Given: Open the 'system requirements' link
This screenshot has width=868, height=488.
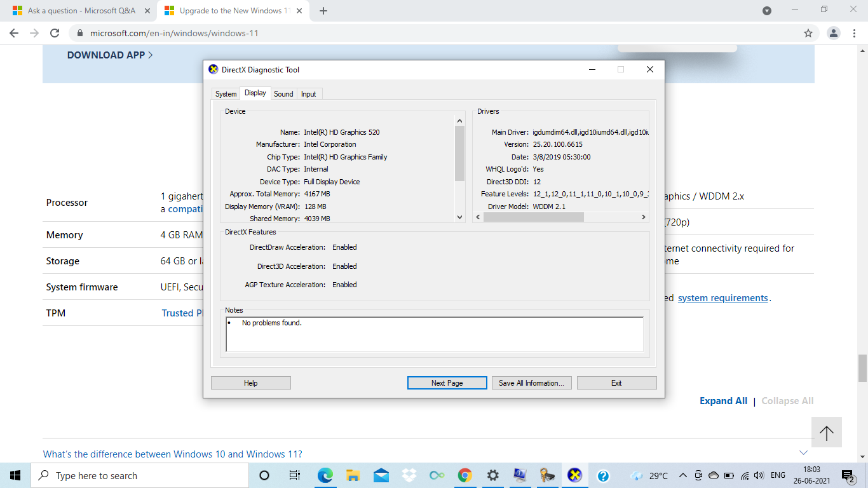Looking at the screenshot, I should coord(723,298).
